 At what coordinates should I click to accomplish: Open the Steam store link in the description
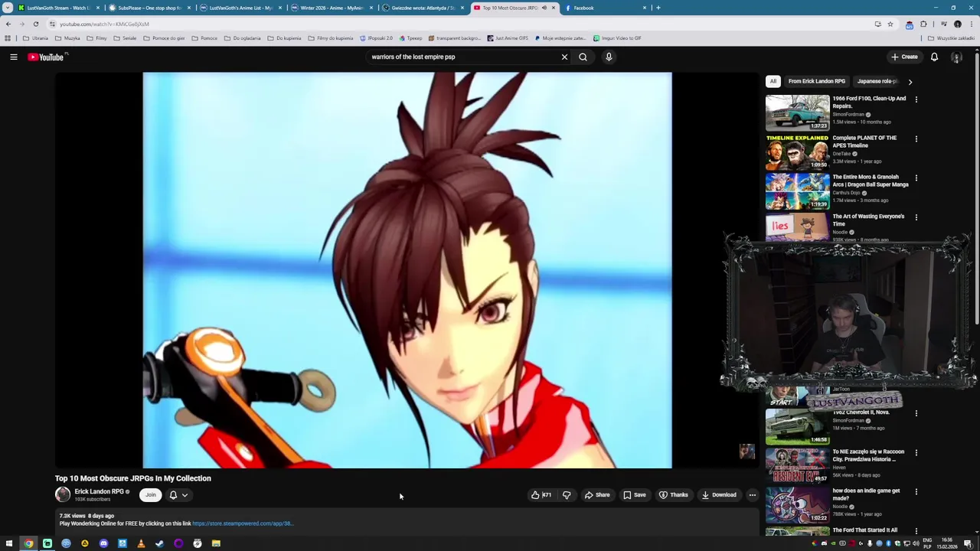click(242, 523)
